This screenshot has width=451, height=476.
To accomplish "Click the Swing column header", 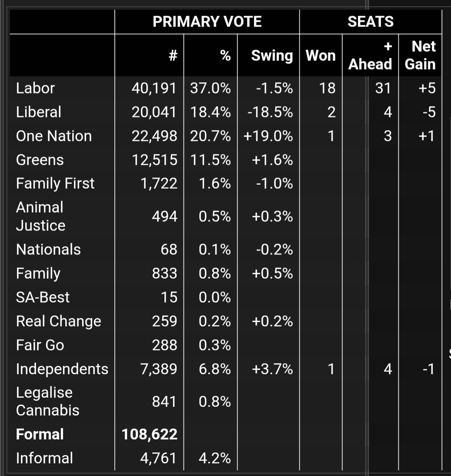I will 272,56.
